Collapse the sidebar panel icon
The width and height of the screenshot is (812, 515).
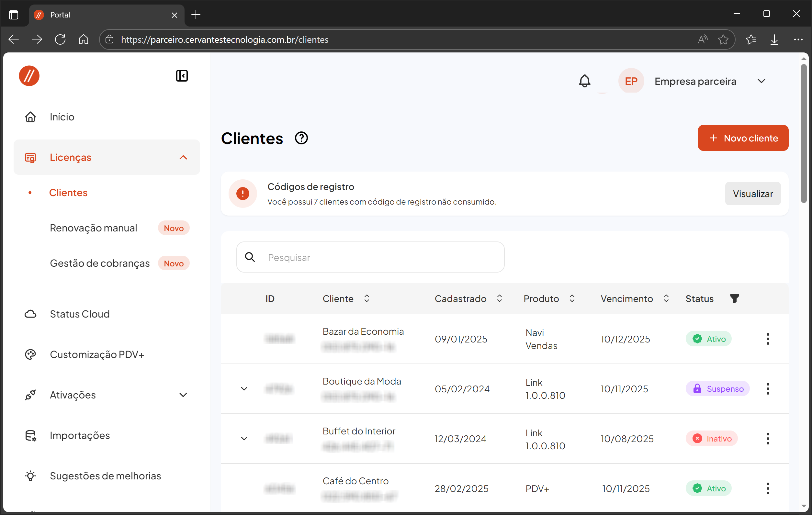point(182,75)
